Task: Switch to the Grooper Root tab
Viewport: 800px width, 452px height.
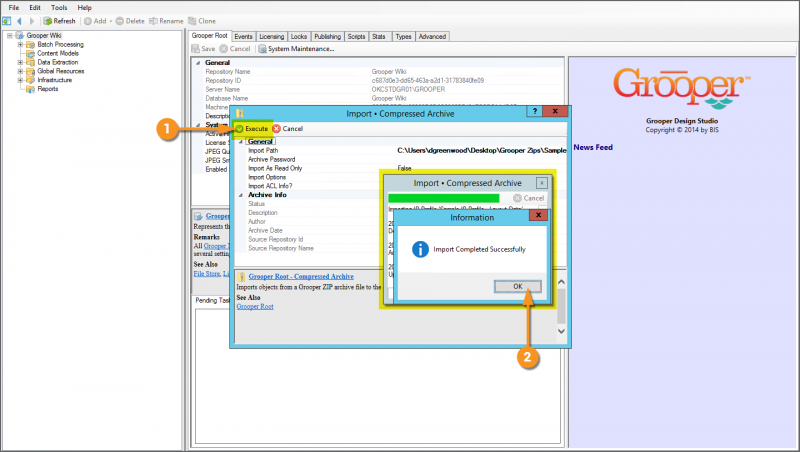Action: [x=210, y=36]
